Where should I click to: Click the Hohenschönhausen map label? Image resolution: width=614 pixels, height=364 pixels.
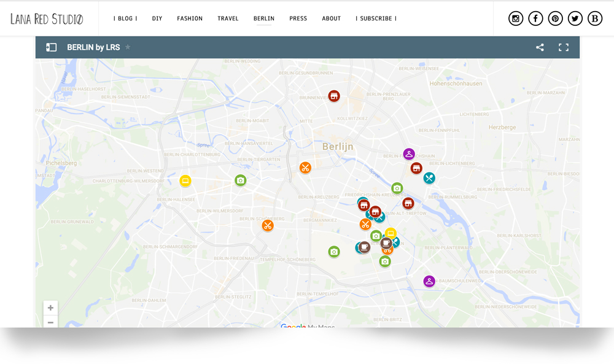coord(456,83)
